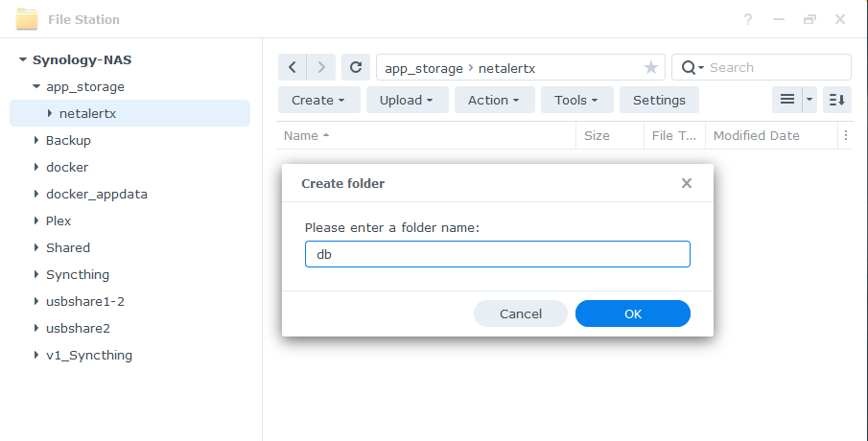The width and height of the screenshot is (868, 441).
Task: Confirm folder creation with OK
Action: 632,313
